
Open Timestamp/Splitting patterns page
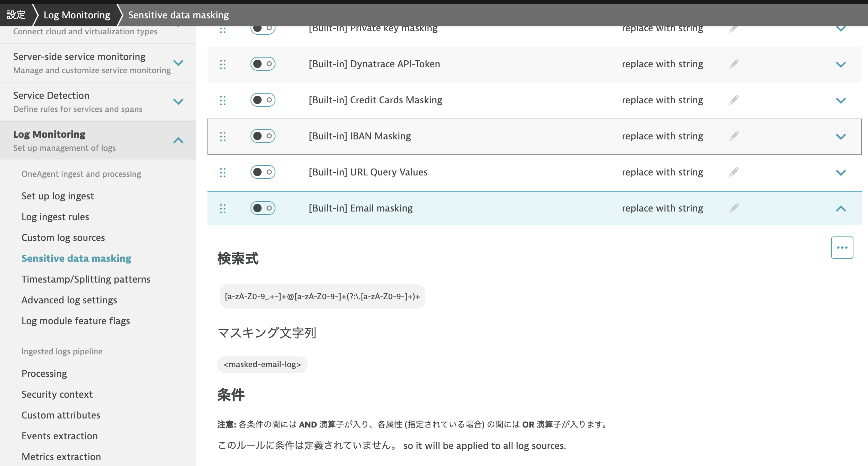86,279
